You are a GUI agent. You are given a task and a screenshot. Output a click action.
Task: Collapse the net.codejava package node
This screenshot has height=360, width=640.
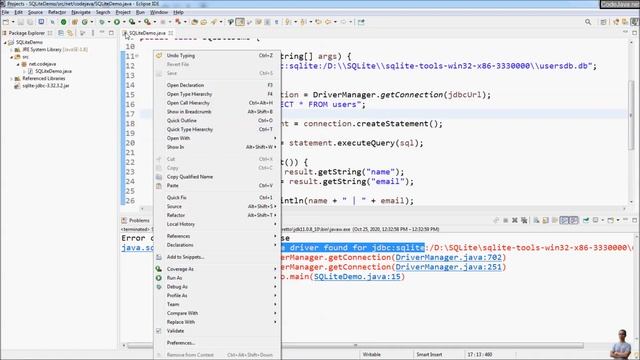(x=18, y=64)
